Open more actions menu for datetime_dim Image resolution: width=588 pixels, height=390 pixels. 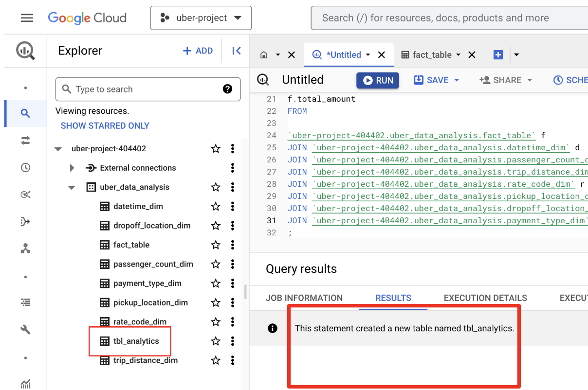click(233, 207)
